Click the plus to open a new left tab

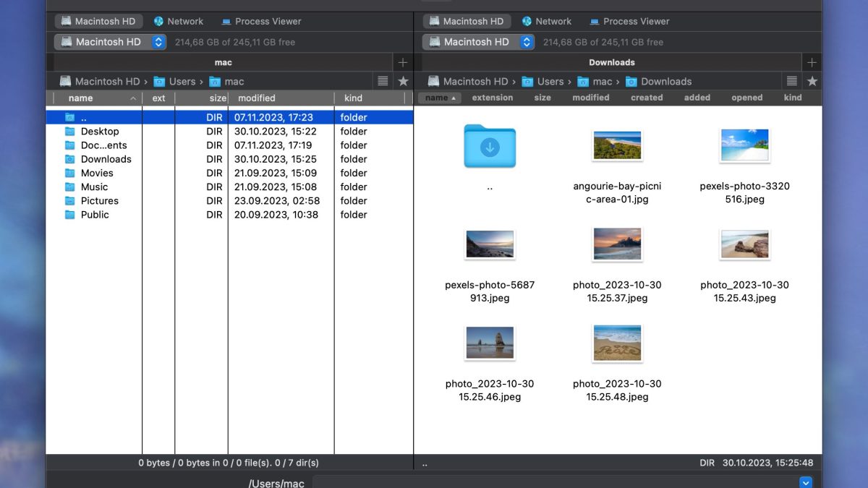[x=403, y=62]
